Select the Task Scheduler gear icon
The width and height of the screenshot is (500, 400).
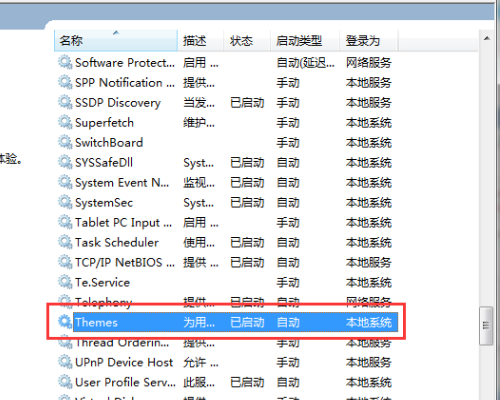(x=65, y=242)
